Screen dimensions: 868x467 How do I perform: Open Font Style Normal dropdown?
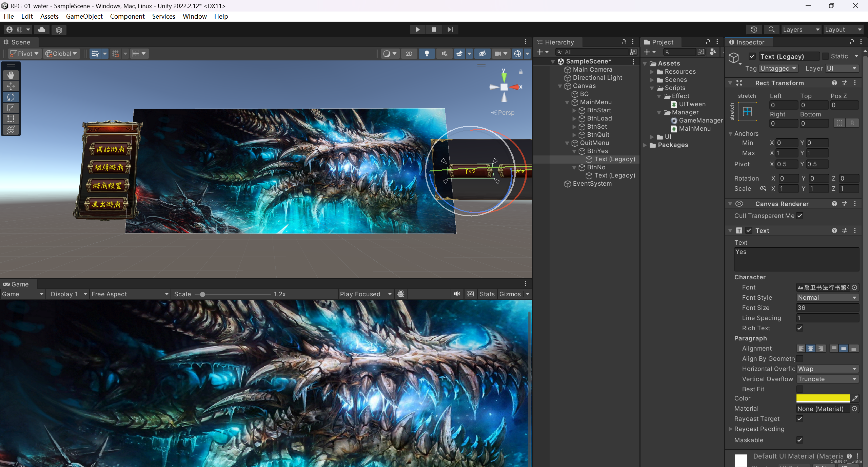pyautogui.click(x=827, y=298)
